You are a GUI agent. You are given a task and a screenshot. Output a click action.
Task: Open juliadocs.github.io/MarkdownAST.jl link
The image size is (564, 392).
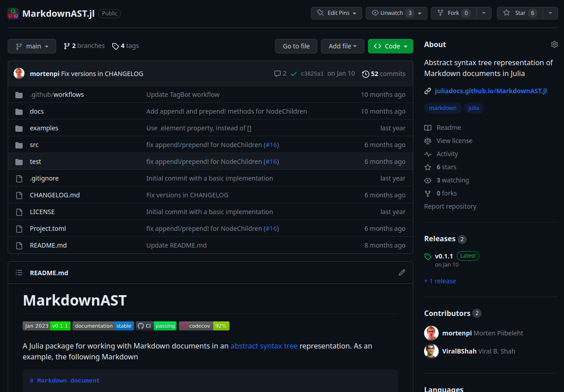point(491,91)
